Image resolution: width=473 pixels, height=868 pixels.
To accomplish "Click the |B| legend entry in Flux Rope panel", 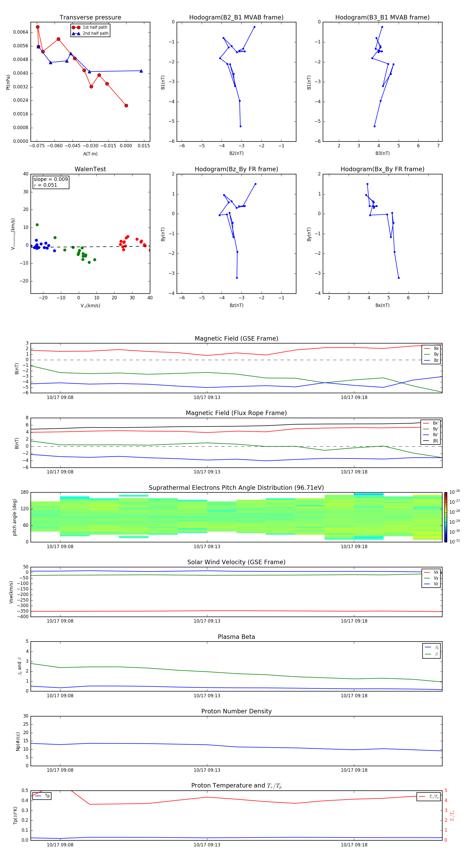I will [x=431, y=441].
